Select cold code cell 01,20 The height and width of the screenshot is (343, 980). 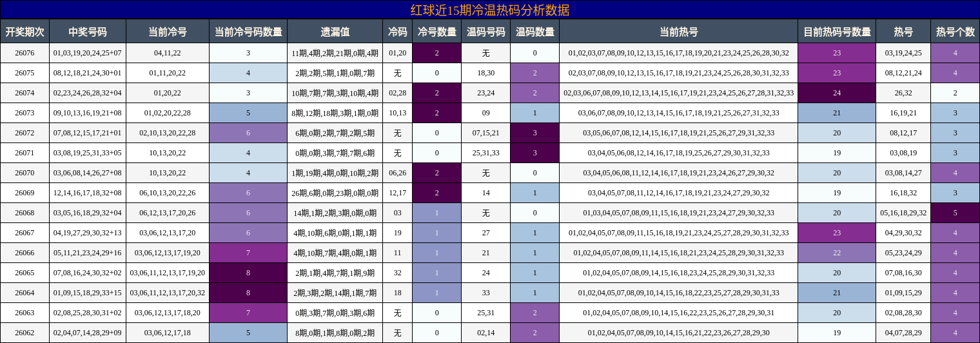point(398,53)
